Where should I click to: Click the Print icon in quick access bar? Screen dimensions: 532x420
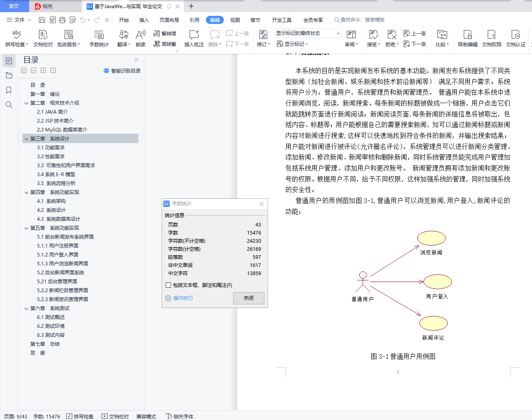tap(62, 20)
